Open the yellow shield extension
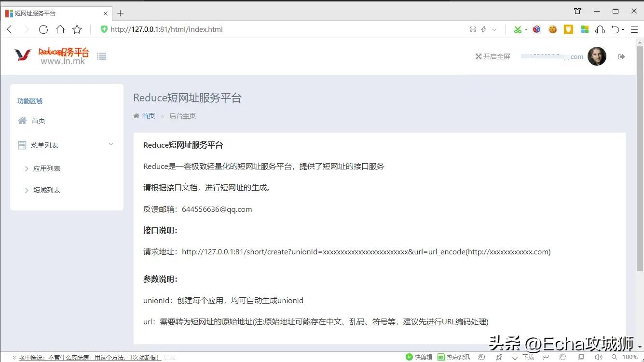644x362 pixels. 568,29
